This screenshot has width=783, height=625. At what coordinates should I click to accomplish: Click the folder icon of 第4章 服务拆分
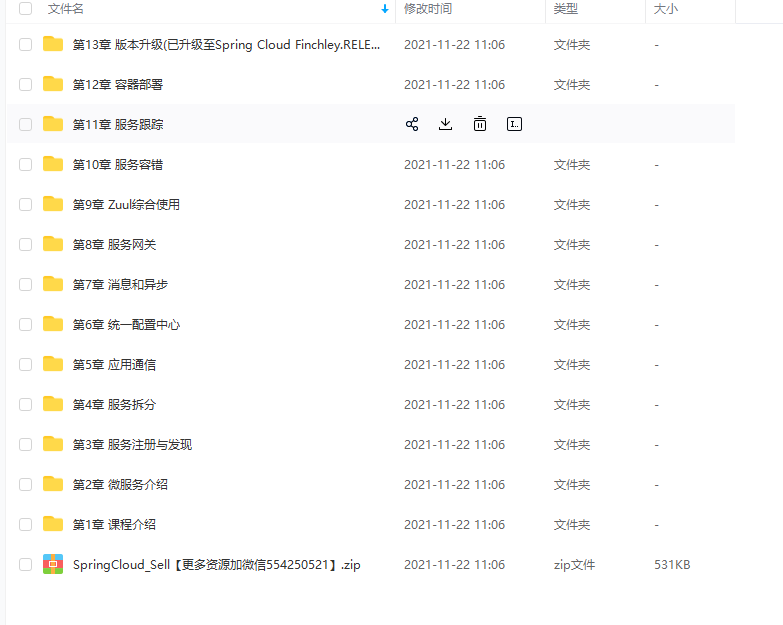coord(53,404)
